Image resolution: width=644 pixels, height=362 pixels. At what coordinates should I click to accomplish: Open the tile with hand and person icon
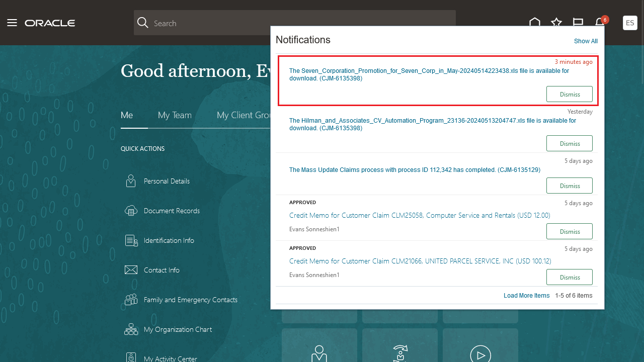400,345
